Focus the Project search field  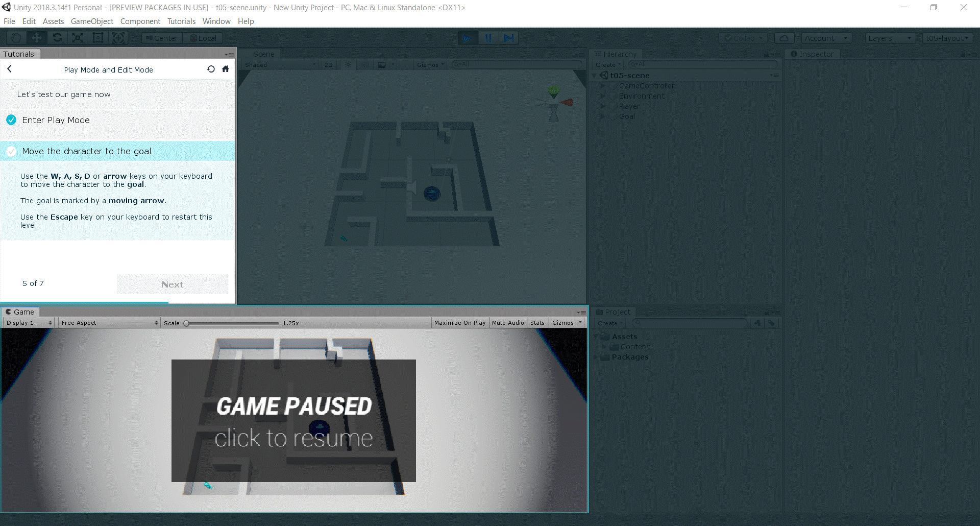click(x=690, y=323)
